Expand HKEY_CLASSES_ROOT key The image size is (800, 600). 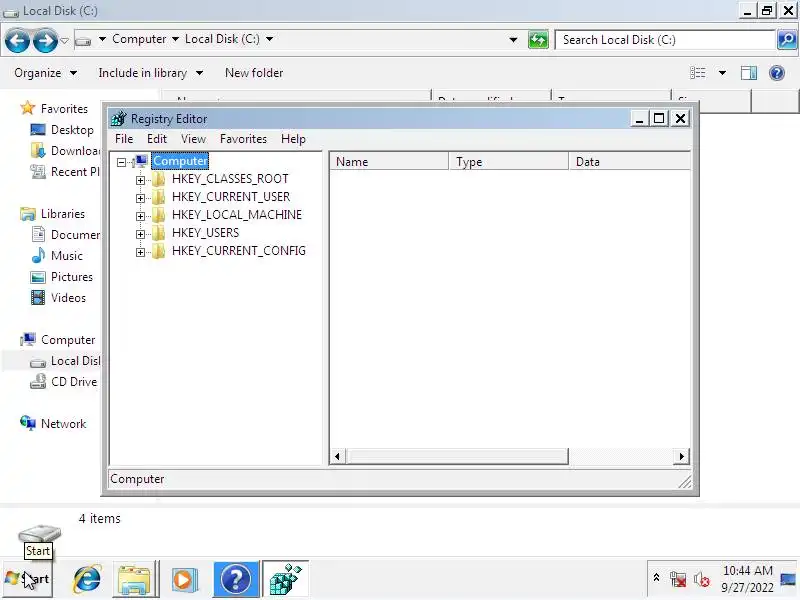click(140, 180)
